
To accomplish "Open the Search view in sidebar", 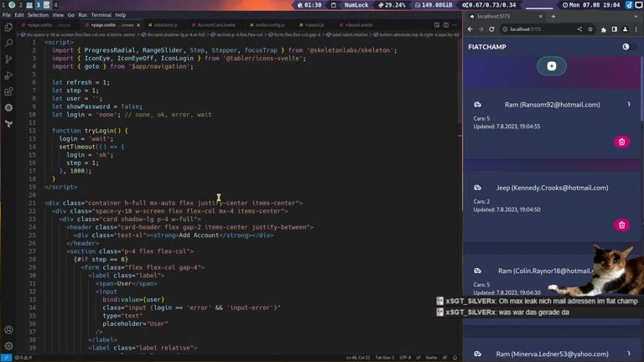I will (x=8, y=43).
